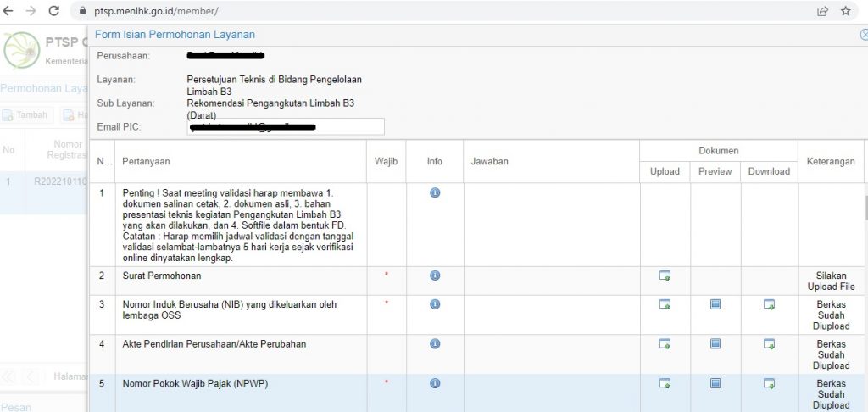Reload the page in the browser
The image size is (868, 412).
pos(54,11)
